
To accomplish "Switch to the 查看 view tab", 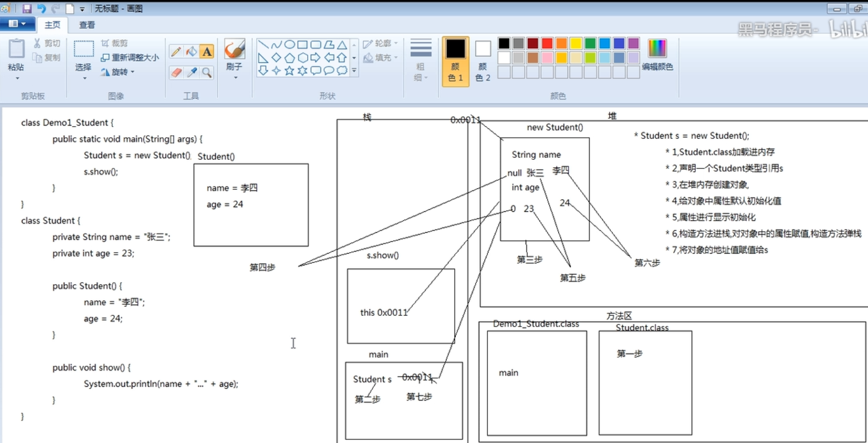I will pyautogui.click(x=87, y=25).
